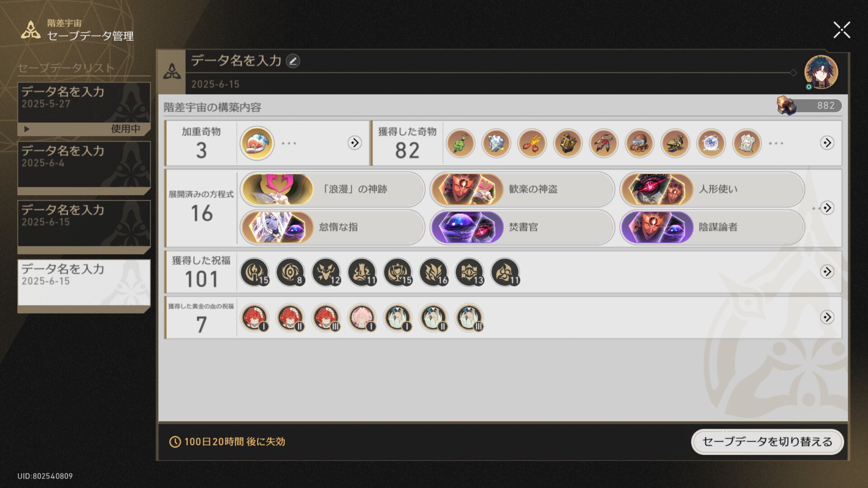Viewport: 868px width, 488px height.
Task: Close the save data management screen
Action: pos(841,30)
